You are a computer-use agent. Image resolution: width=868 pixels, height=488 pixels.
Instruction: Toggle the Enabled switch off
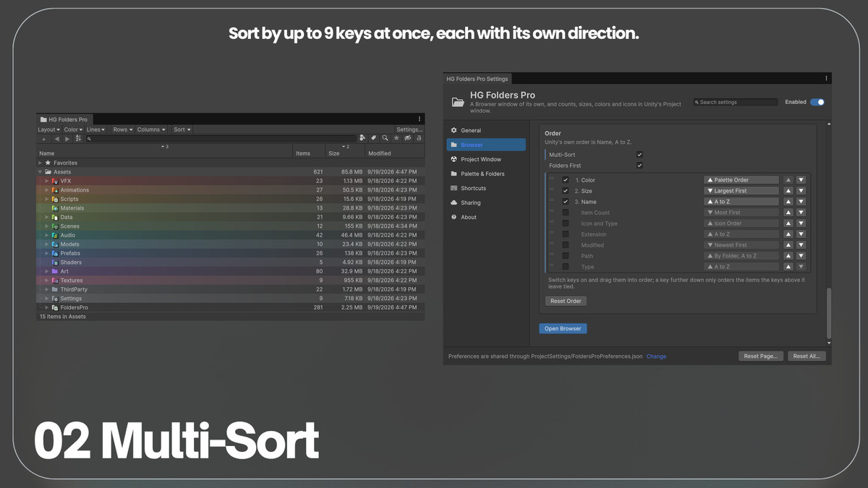coord(817,102)
